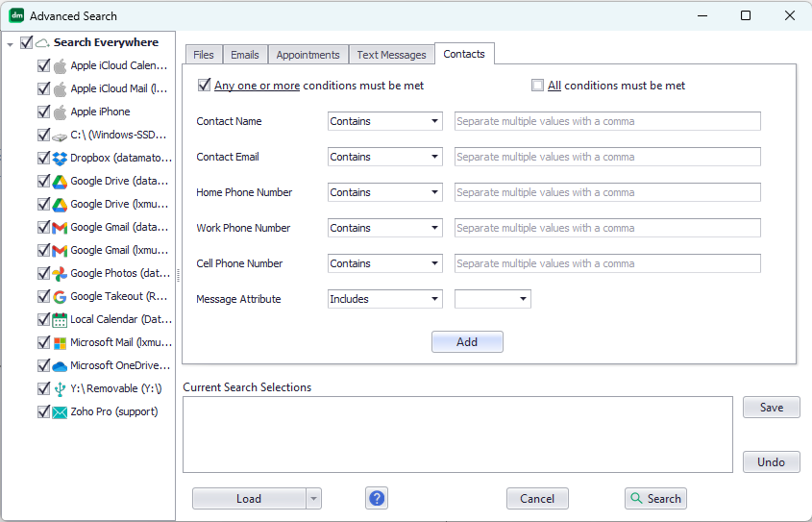The height and width of the screenshot is (522, 812).
Task: Click the Microsoft Mail logo icon
Action: coord(61,343)
